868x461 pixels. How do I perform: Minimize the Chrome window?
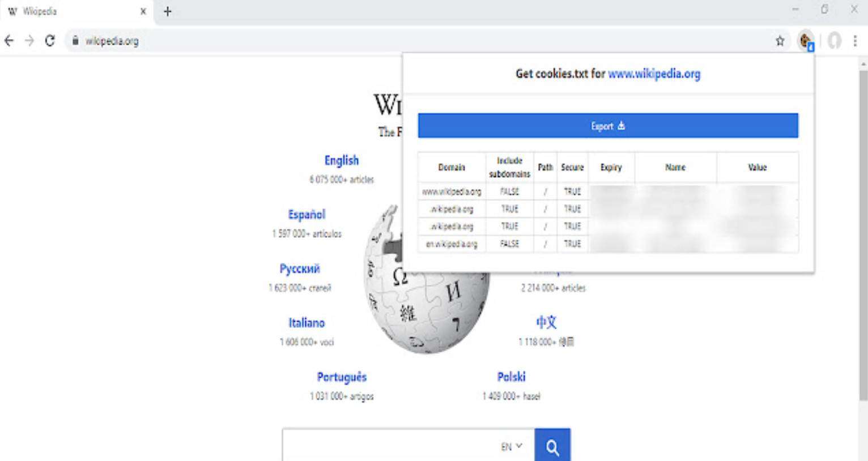[795, 10]
